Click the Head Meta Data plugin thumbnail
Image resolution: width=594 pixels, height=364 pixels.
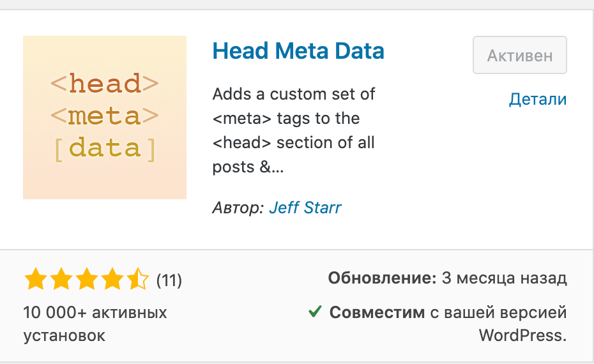pos(105,118)
